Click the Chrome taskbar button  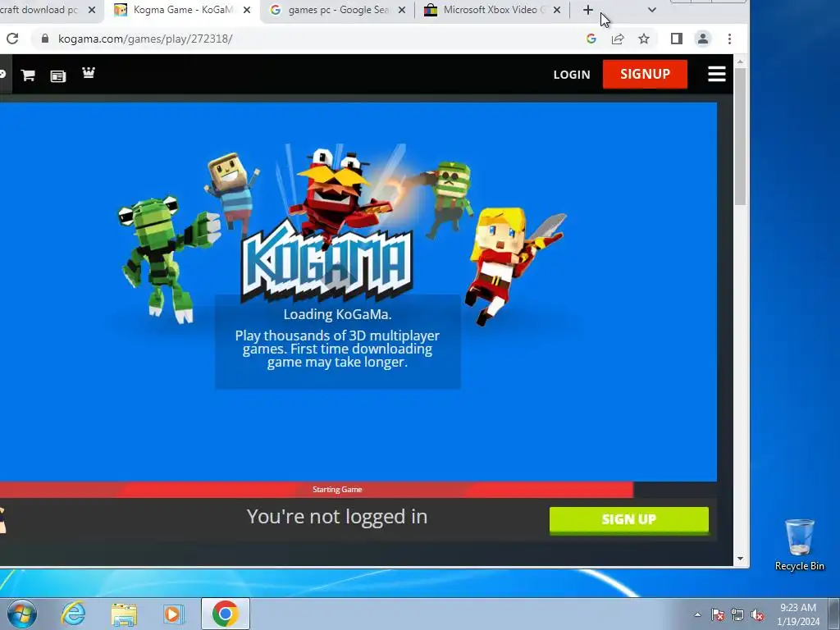pos(226,614)
